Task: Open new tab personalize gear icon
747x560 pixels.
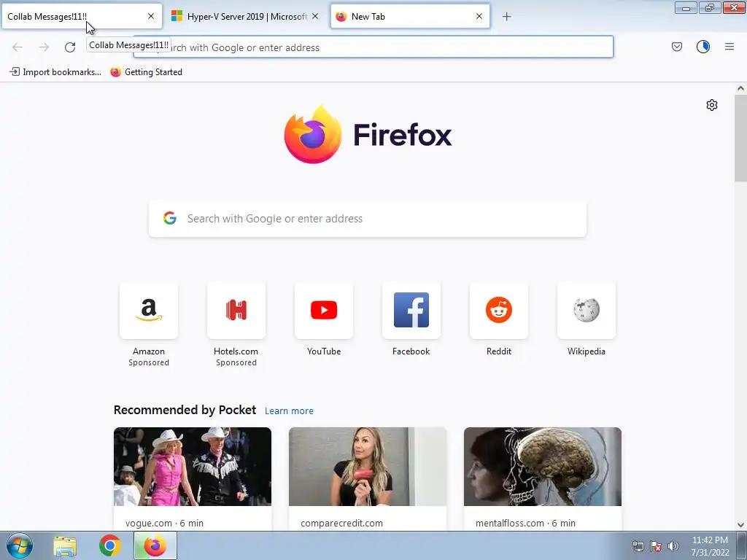Action: (x=712, y=105)
